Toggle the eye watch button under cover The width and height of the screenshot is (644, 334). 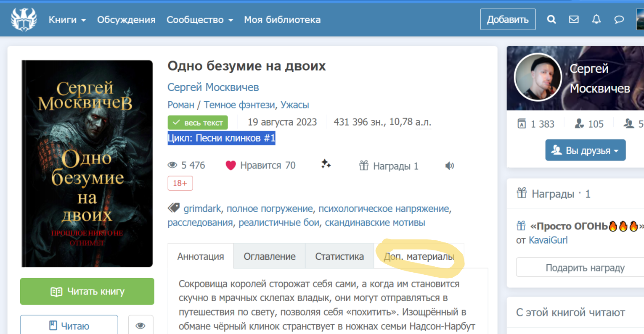pyautogui.click(x=140, y=326)
